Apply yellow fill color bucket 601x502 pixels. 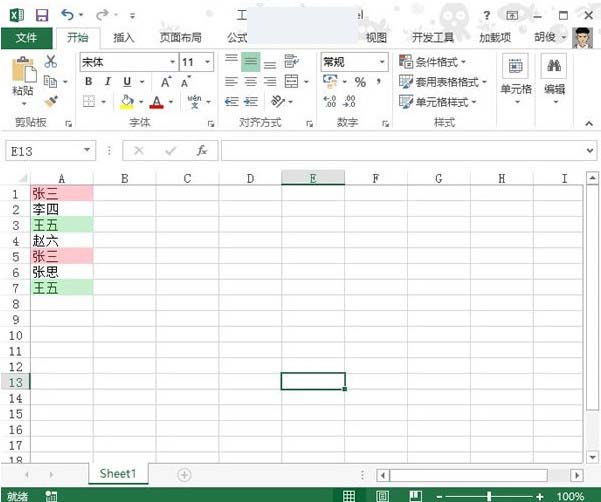[x=127, y=102]
